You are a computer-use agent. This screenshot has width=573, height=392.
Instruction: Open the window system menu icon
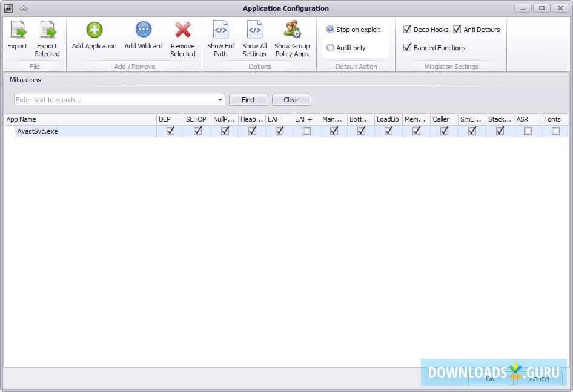[x=8, y=8]
